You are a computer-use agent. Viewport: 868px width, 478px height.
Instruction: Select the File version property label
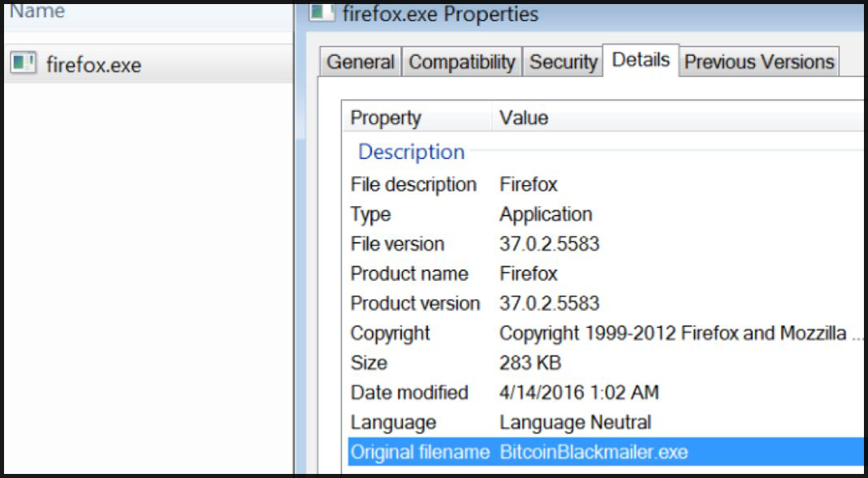tap(398, 244)
